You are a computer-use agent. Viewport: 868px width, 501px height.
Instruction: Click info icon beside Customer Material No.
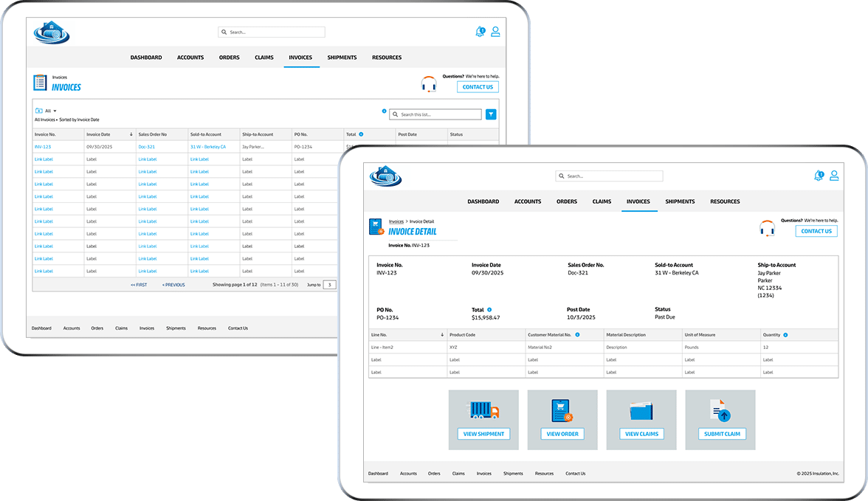[x=577, y=335]
